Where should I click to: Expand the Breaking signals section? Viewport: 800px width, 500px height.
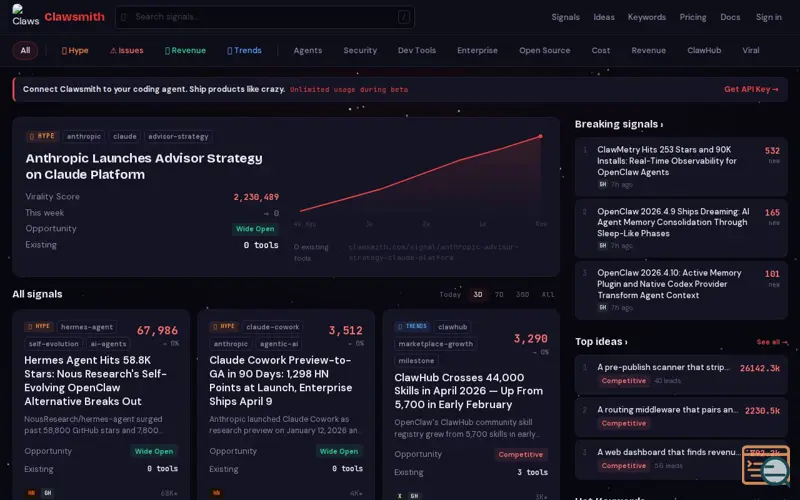tap(618, 124)
